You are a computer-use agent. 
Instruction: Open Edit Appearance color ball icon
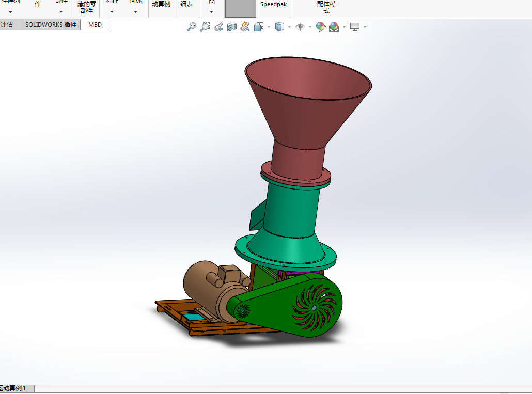320,27
